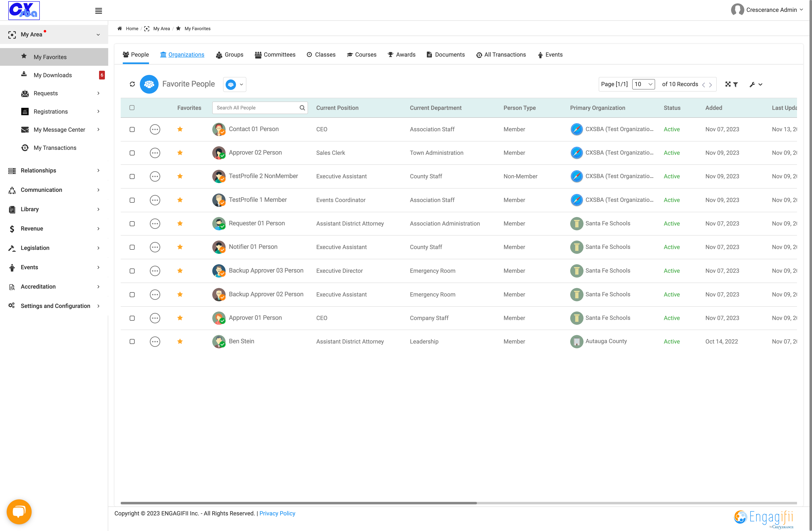Image resolution: width=812 pixels, height=531 pixels.
Task: Tick the checkbox for the Requester 01 Person row
Action: [132, 223]
